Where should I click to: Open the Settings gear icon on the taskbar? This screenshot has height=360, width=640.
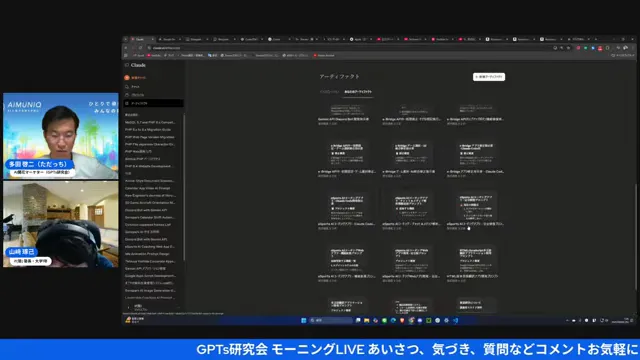[x=447, y=320]
